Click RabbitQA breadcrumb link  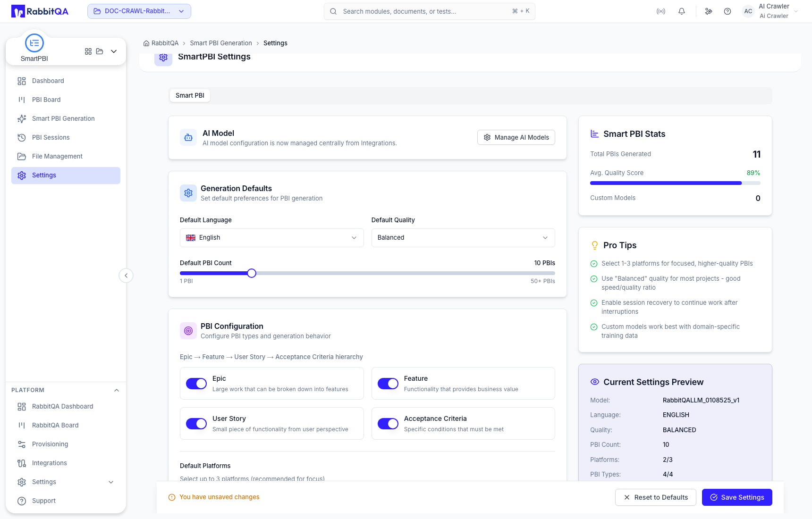(165, 43)
